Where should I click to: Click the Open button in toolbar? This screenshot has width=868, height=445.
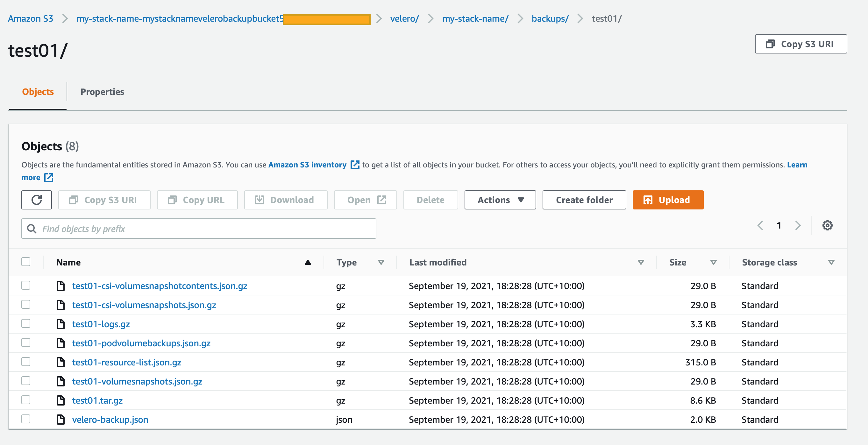pyautogui.click(x=365, y=200)
